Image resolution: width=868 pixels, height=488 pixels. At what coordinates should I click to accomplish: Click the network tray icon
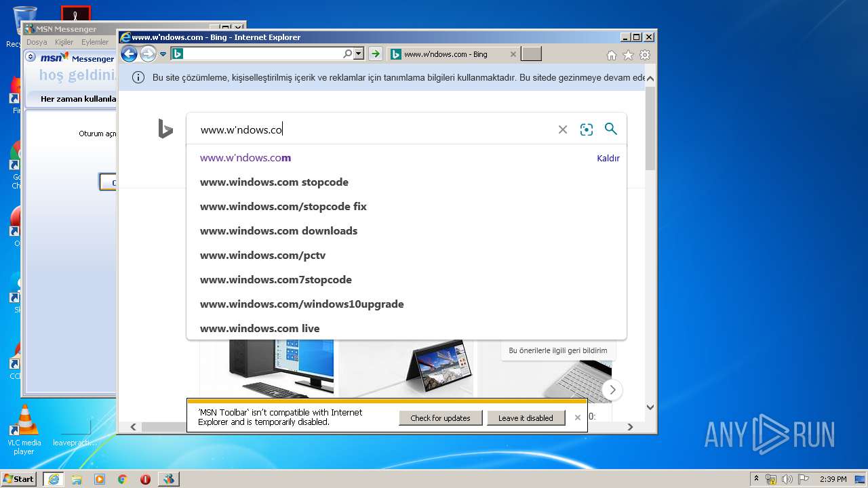(771, 479)
